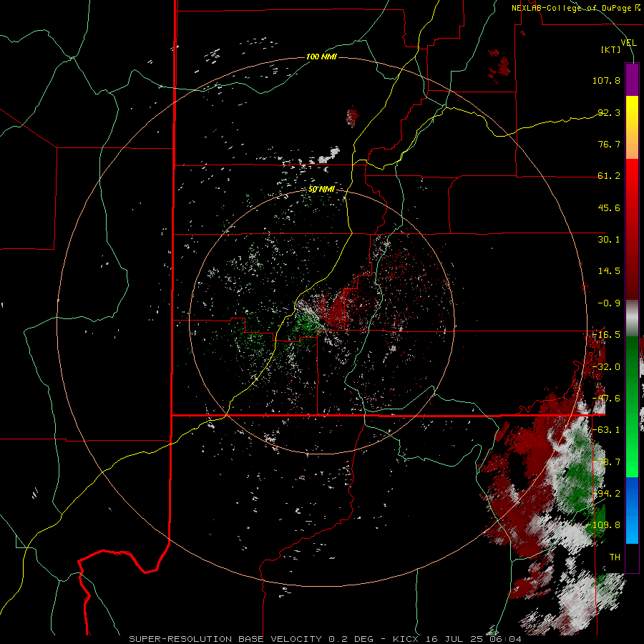644x644 pixels.
Task: Click the SUPER-RESOLUTION BASE VELOCITY caption text
Action: click(225, 639)
